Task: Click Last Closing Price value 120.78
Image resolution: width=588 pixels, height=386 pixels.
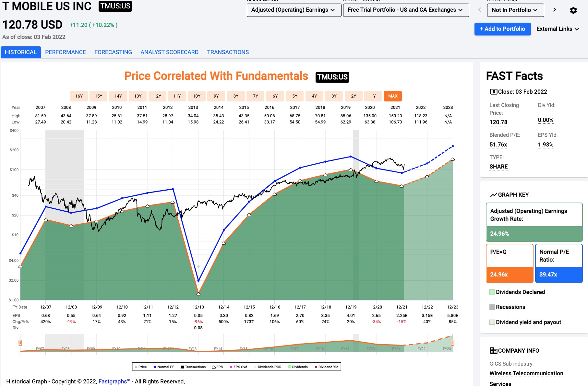Action: click(x=498, y=122)
